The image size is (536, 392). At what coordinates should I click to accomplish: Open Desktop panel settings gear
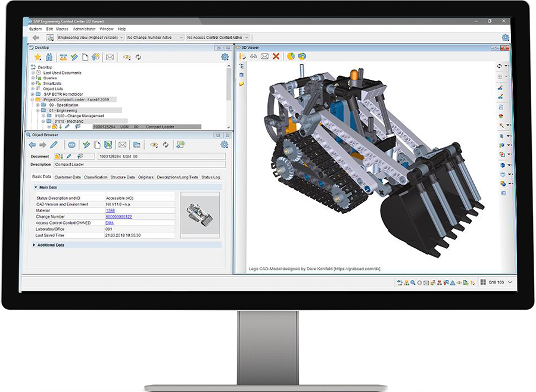[x=225, y=57]
